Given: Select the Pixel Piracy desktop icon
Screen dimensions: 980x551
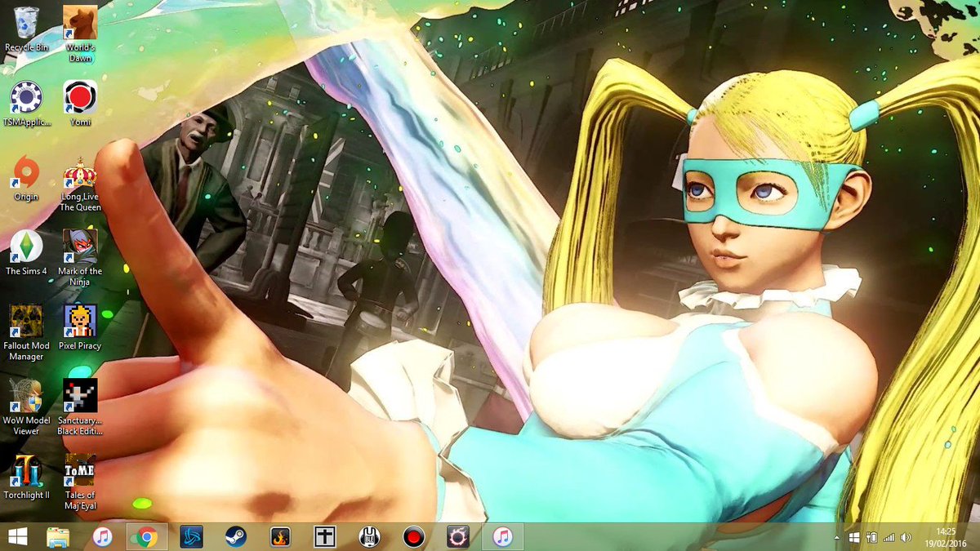Looking at the screenshot, I should pos(80,327).
